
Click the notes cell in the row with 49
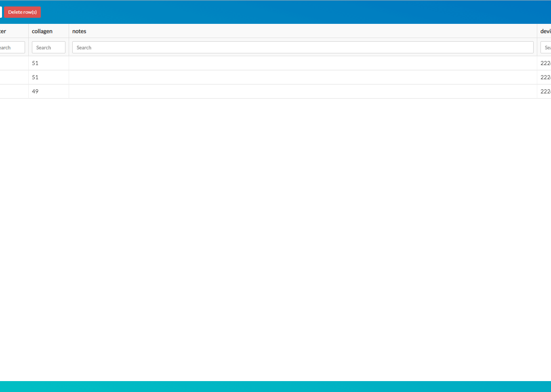tap(303, 91)
